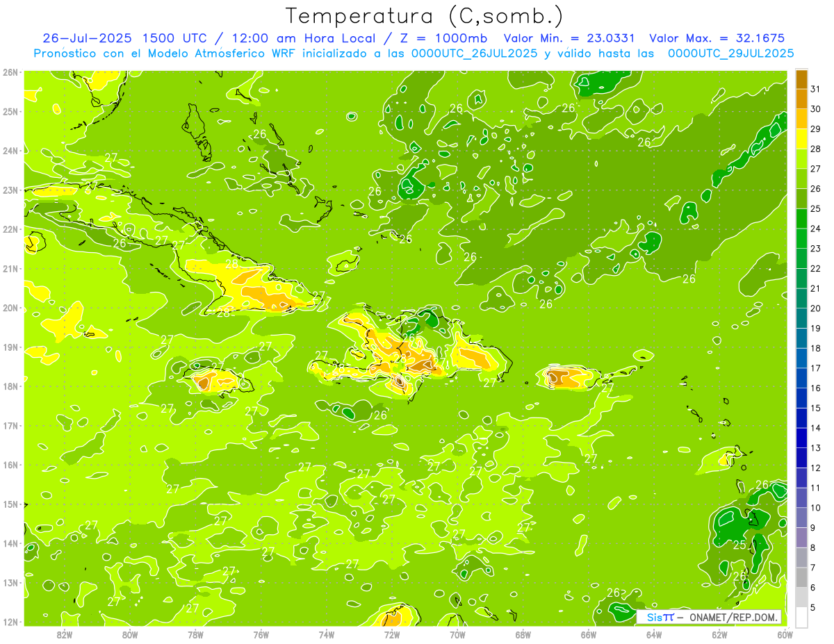The image size is (834, 644).
Task: Click the color scale label 18
Action: click(816, 348)
